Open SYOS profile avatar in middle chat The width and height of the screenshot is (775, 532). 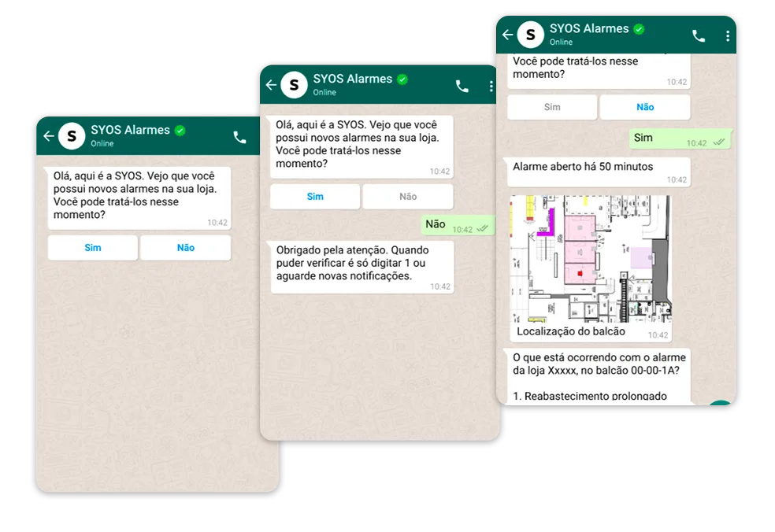294,85
